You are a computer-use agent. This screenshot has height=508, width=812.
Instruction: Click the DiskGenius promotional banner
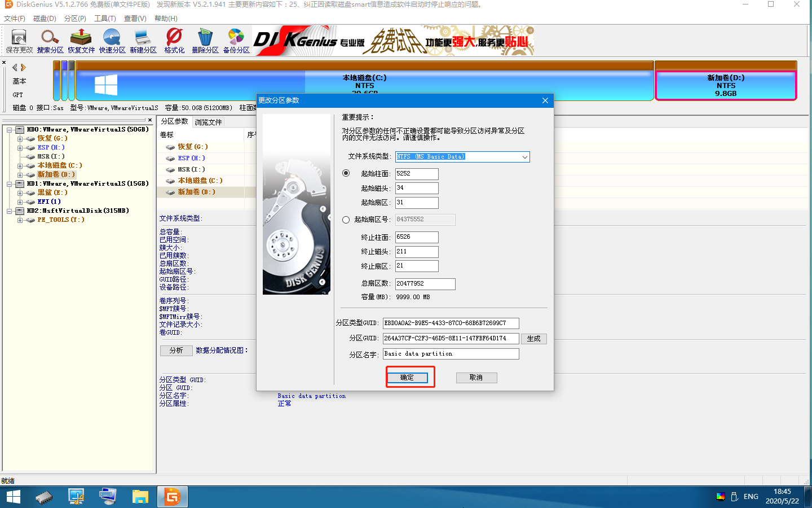click(393, 41)
